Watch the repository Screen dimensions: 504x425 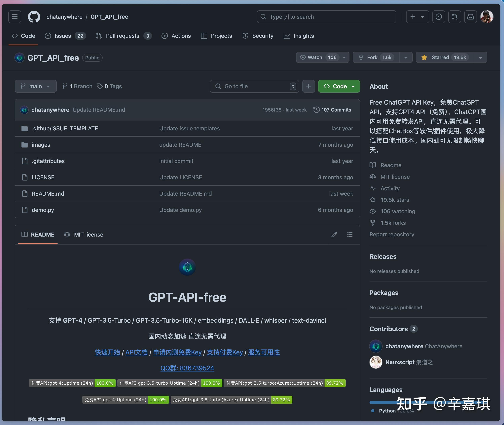pyautogui.click(x=319, y=57)
